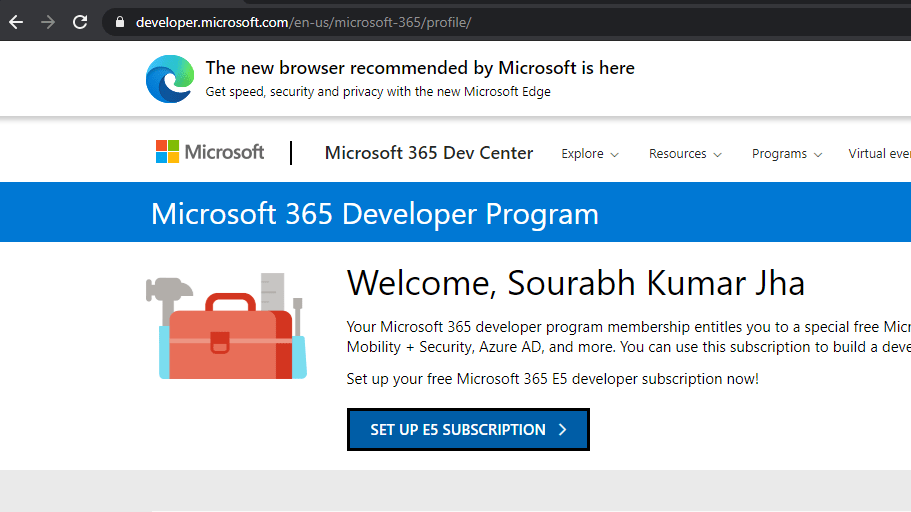911x512 pixels.
Task: Click the Microsoft wordmark text
Action: point(224,152)
